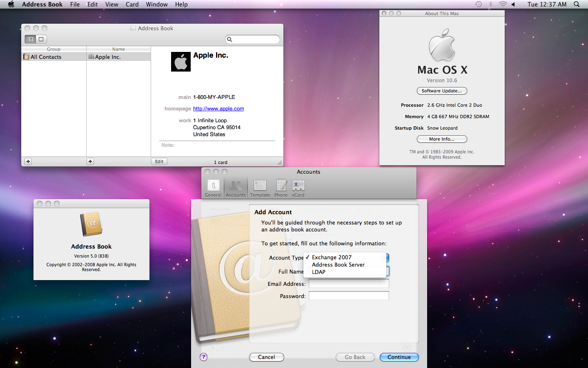Click the volume icon in menu bar
The height and width of the screenshot is (368, 588).
[x=513, y=4]
